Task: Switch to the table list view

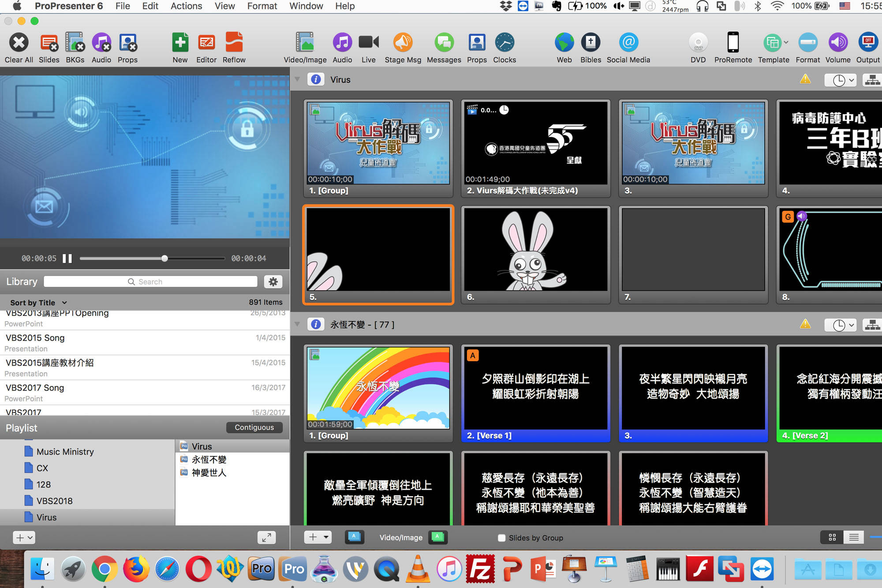Action: 854,537
